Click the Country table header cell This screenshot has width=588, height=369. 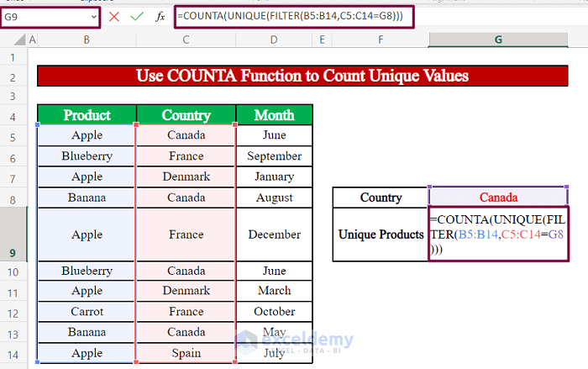(x=186, y=115)
